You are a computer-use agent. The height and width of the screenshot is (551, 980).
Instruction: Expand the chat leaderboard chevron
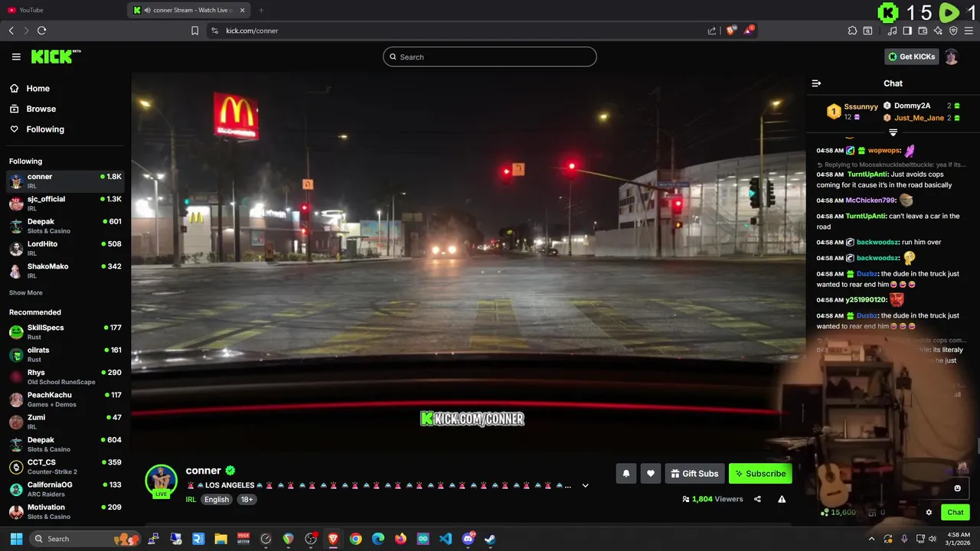click(893, 132)
